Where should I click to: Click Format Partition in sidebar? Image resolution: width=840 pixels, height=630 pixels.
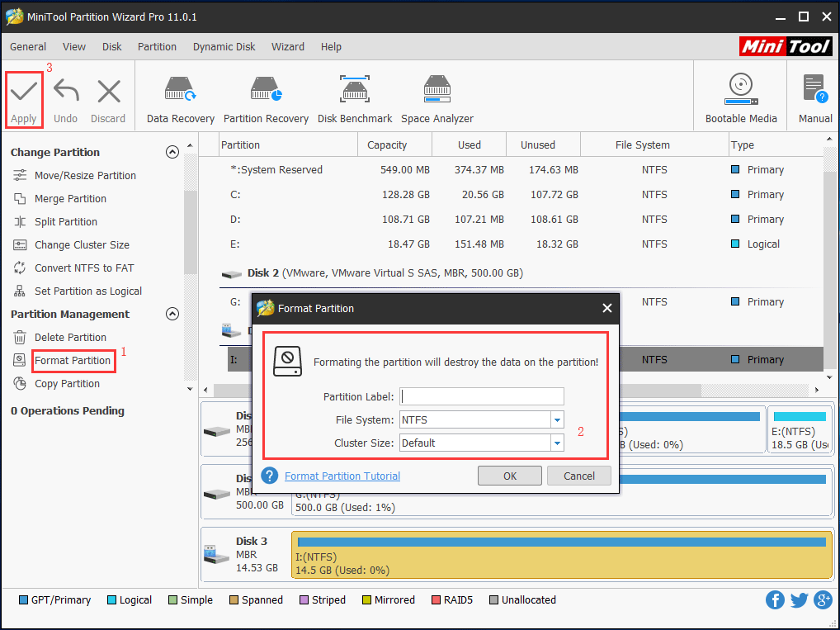click(x=73, y=360)
